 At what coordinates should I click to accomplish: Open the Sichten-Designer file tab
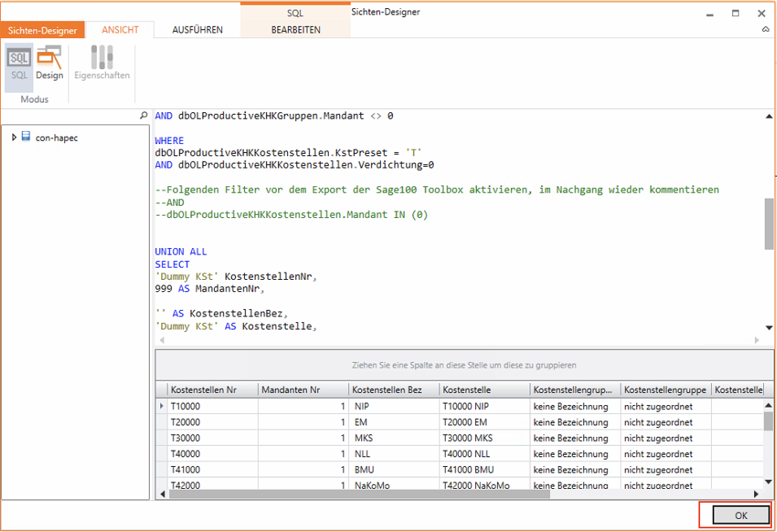click(42, 31)
